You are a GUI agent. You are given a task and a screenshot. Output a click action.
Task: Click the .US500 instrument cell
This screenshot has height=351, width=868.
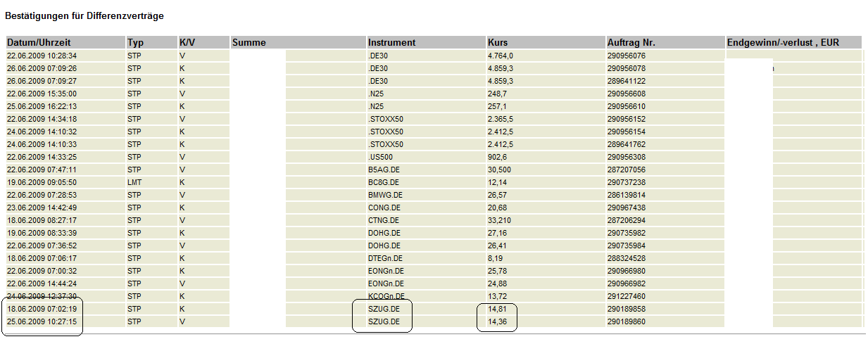click(x=380, y=157)
